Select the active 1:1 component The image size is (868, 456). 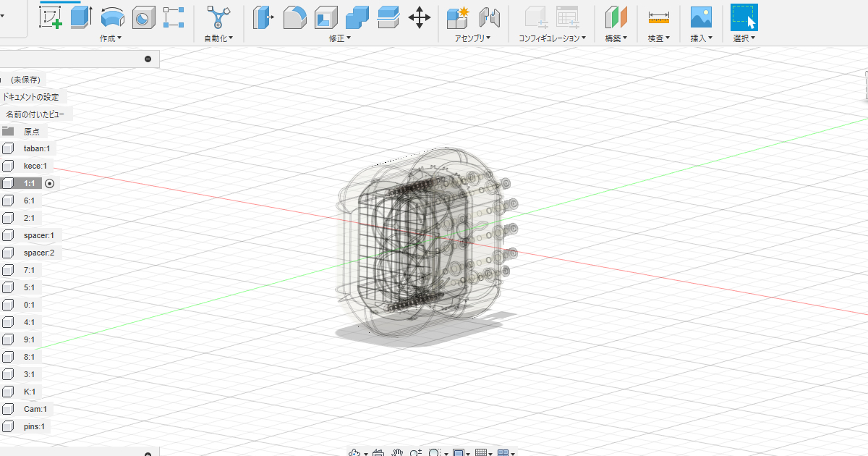pyautogui.click(x=29, y=184)
